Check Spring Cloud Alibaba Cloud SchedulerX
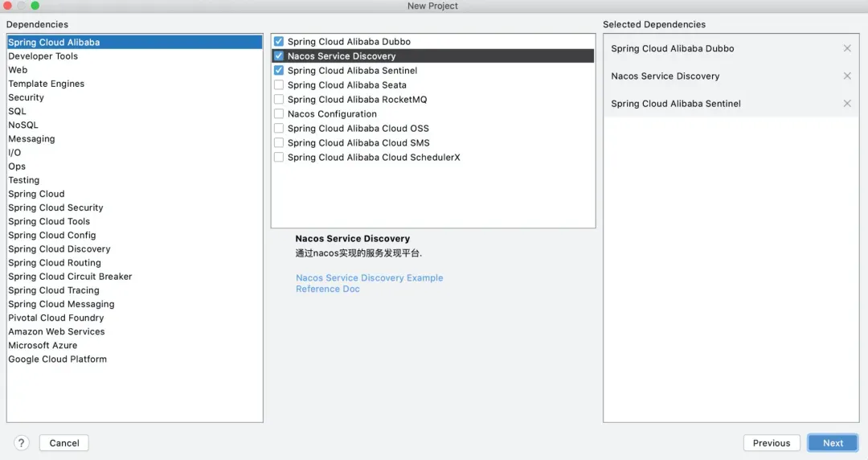This screenshot has width=868, height=460. tap(278, 157)
